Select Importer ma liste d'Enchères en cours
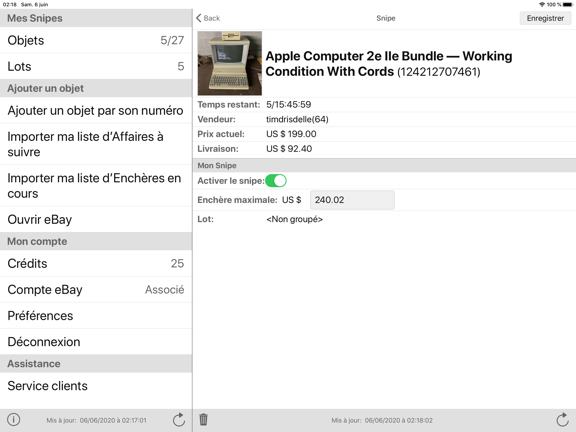The image size is (576, 432). tap(96, 186)
